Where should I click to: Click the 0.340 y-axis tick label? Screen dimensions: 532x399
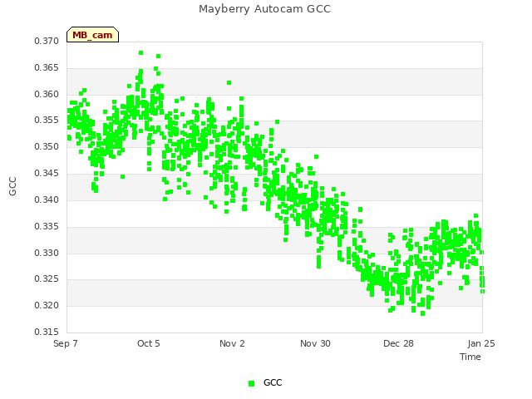coord(47,199)
